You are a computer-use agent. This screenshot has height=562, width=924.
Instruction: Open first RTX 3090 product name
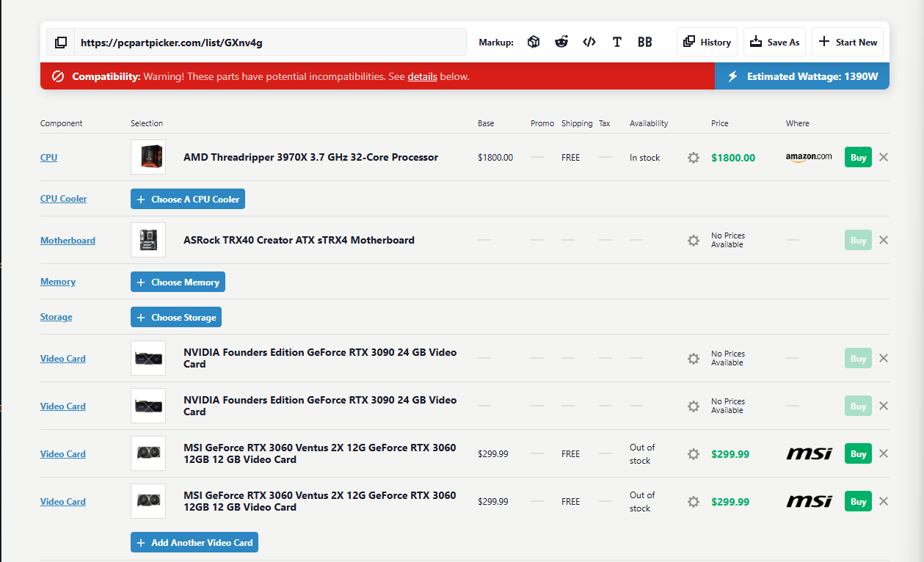(x=320, y=358)
